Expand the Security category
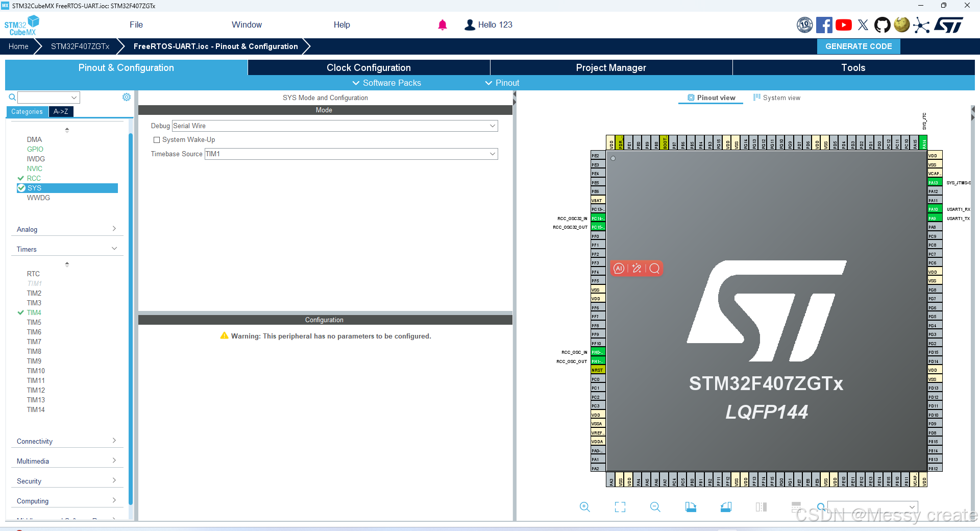The height and width of the screenshot is (531, 980). [67, 481]
